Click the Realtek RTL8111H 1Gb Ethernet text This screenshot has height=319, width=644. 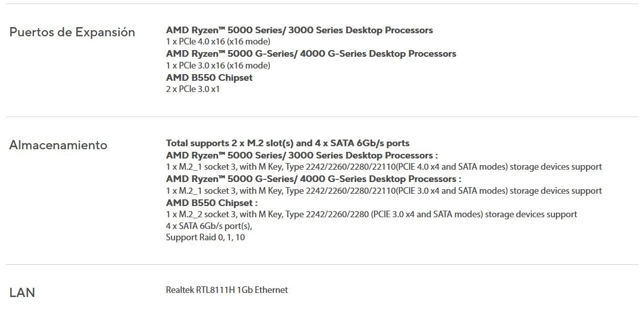coord(227,290)
